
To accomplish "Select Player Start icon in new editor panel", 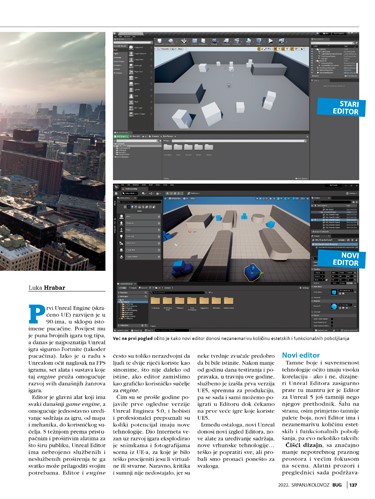I will pyautogui.click(x=122, y=243).
